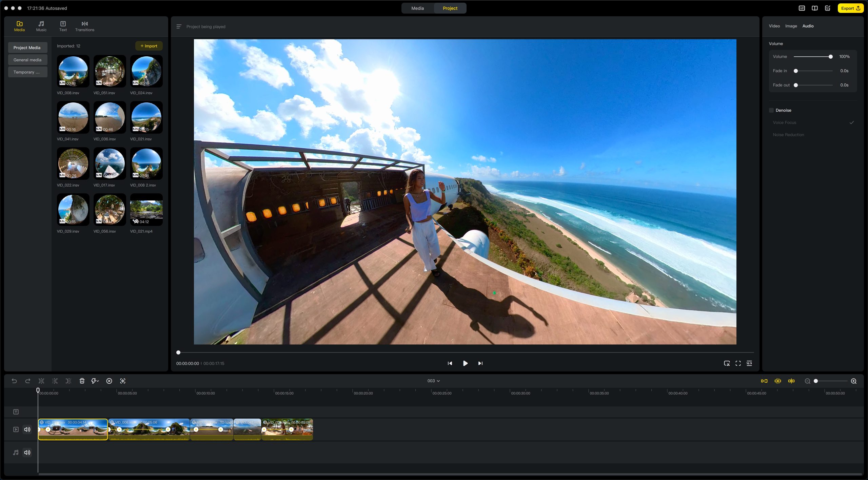Screen dimensions: 868x480
Task: Mute the video track speaker
Action: click(x=27, y=429)
